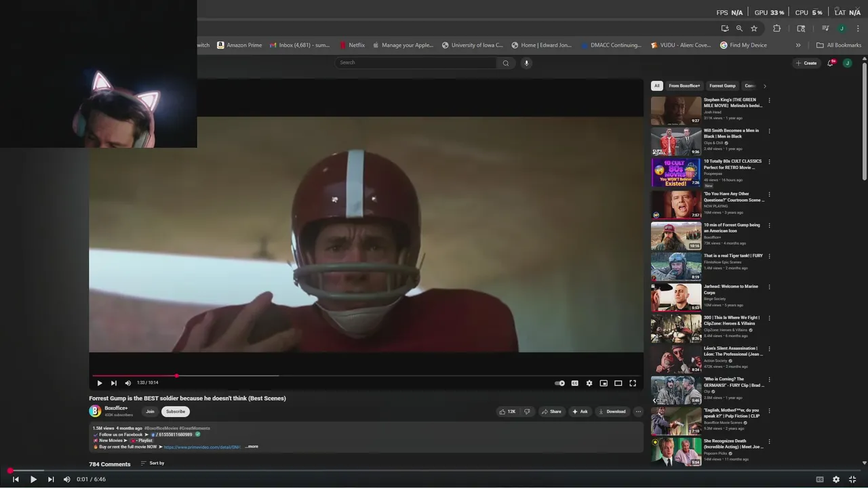Open Boxoffice+ channel avatar

click(95, 411)
